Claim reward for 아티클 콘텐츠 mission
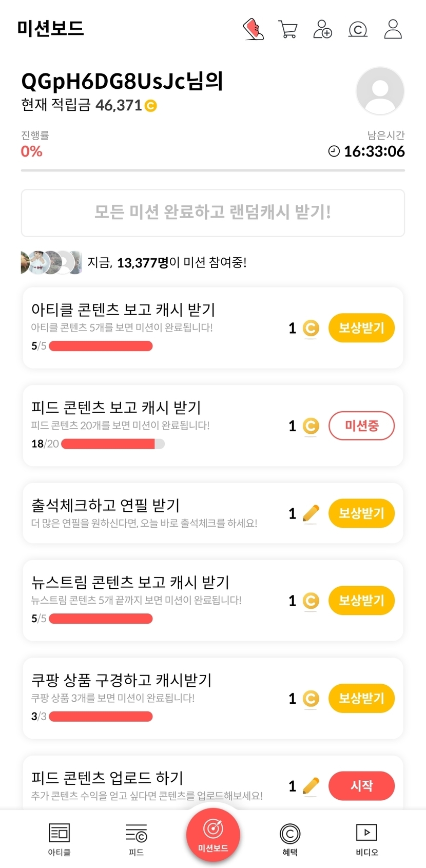Screen dimensions: 426x868 (x=361, y=328)
